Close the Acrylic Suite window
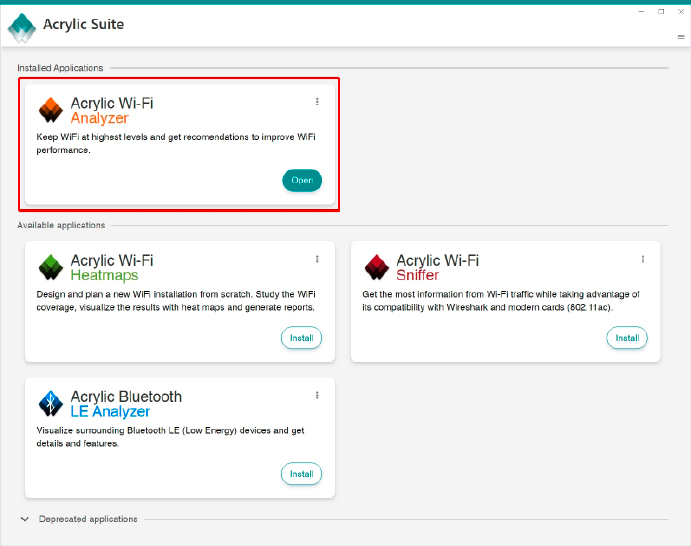 681,11
